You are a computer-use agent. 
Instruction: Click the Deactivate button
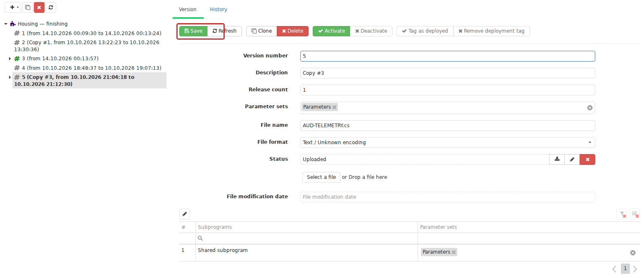pos(371,31)
